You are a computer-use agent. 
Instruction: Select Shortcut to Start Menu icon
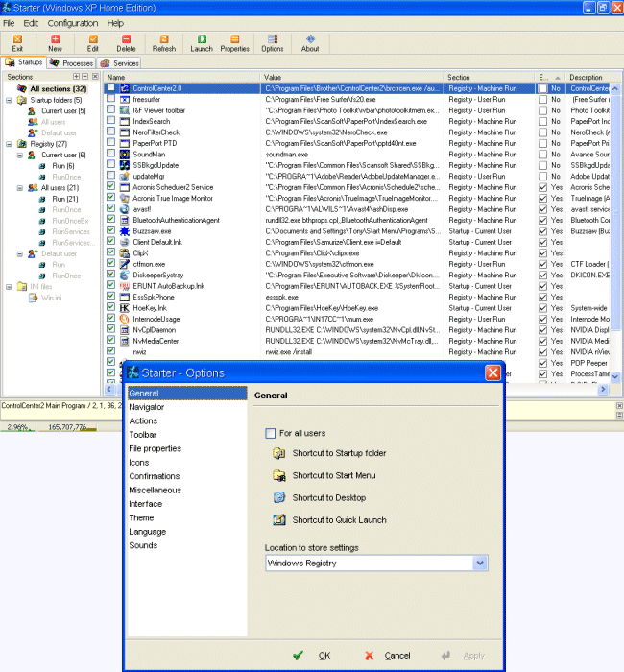[279, 475]
